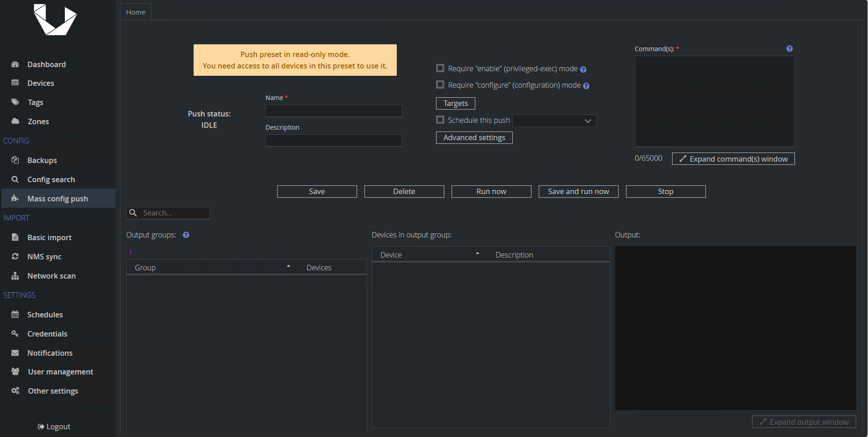Click the Save button
This screenshot has height=437, width=868.
click(317, 191)
